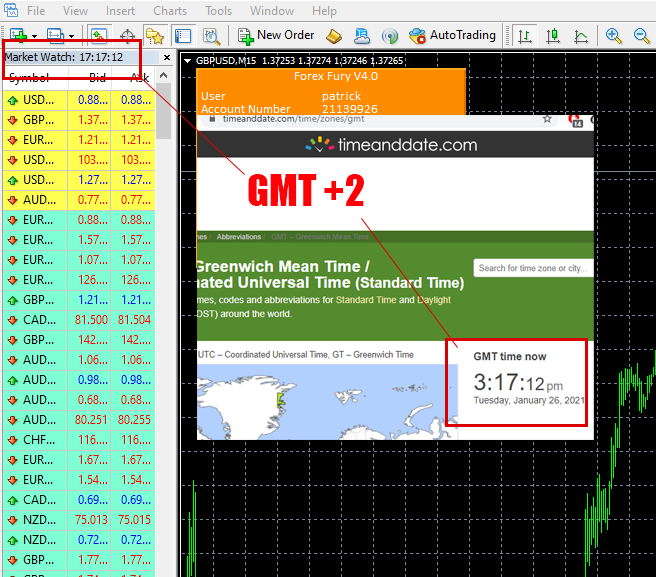Image resolution: width=656 pixels, height=577 pixels.
Task: Select the AUD row with bid 0.77
Action: click(79, 200)
